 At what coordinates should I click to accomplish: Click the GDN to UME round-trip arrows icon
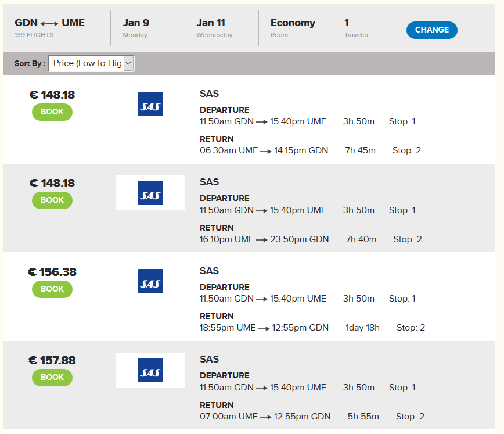coord(49,23)
